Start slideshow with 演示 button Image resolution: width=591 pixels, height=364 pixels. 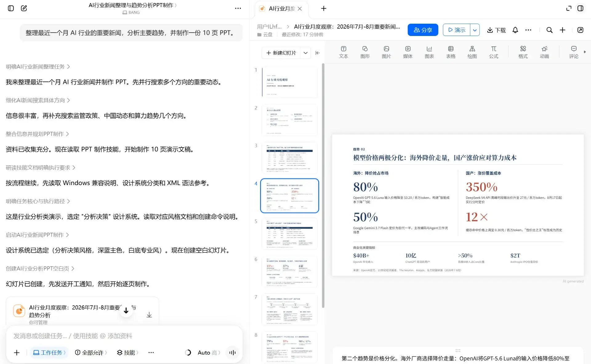pos(456,30)
